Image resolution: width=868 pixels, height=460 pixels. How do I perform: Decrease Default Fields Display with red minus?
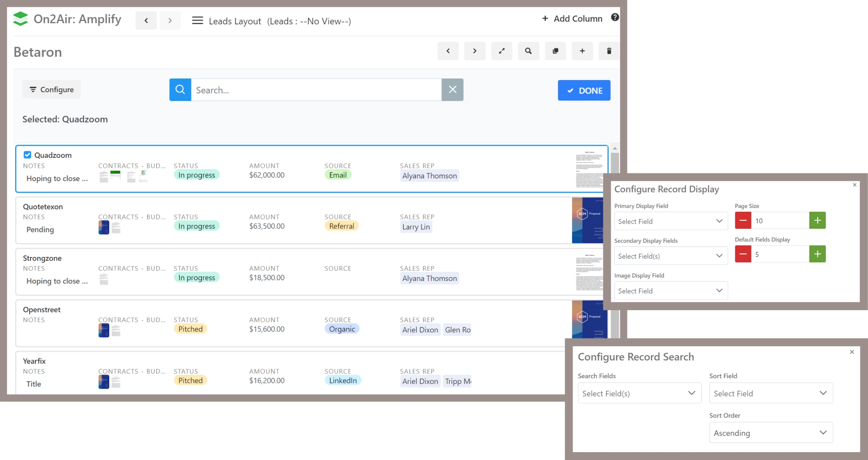pos(743,254)
